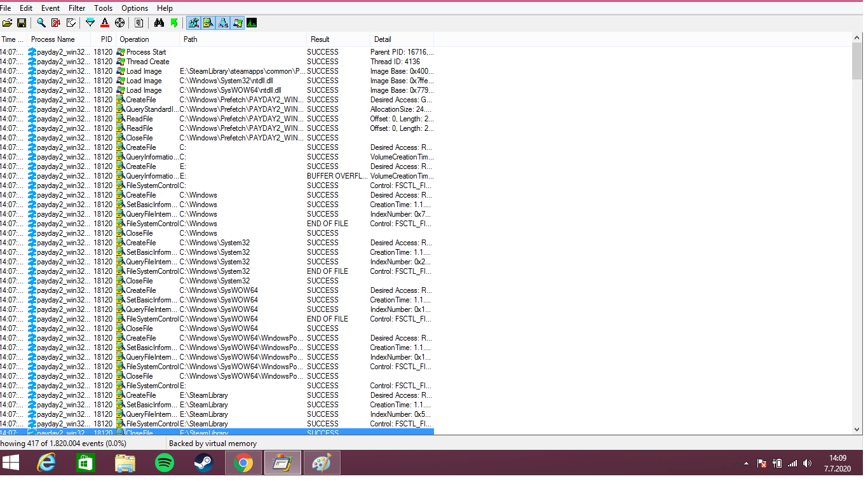Open the Filter dialog via the funnel icon
The width and height of the screenshot is (868, 488).
pos(90,23)
